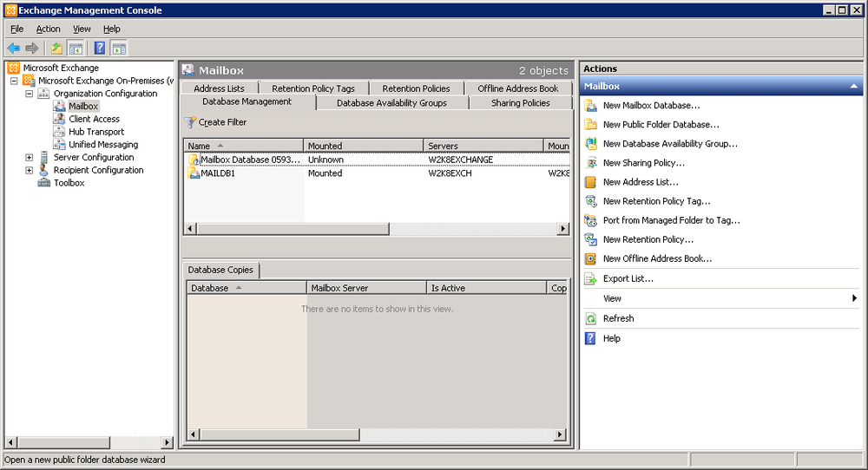Click the Mounted column header
This screenshot has width=868, height=470.
[x=364, y=146]
